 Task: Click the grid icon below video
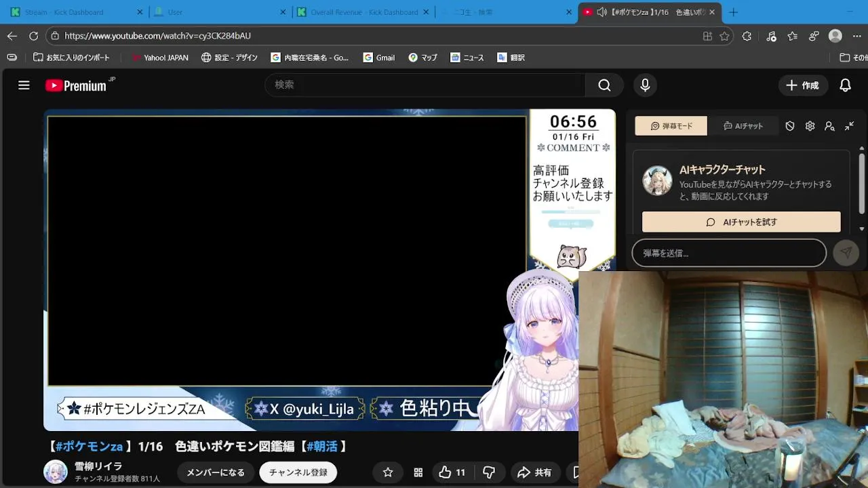click(x=418, y=472)
